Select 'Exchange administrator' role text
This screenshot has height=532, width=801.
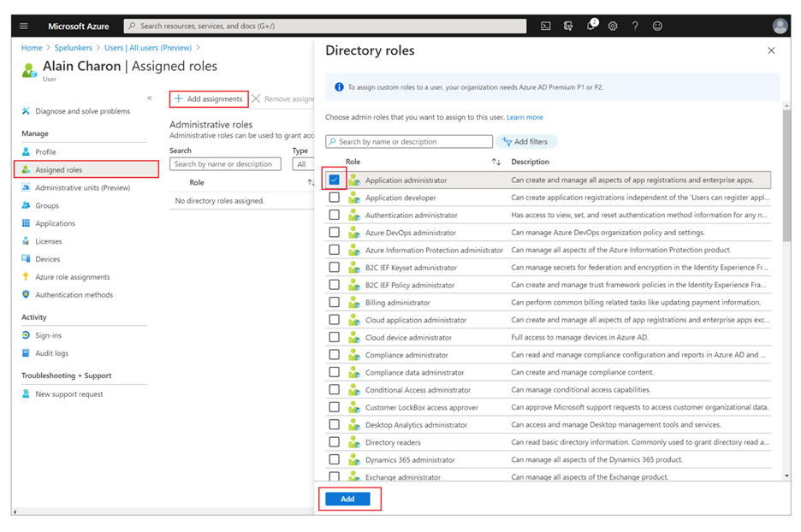point(402,477)
